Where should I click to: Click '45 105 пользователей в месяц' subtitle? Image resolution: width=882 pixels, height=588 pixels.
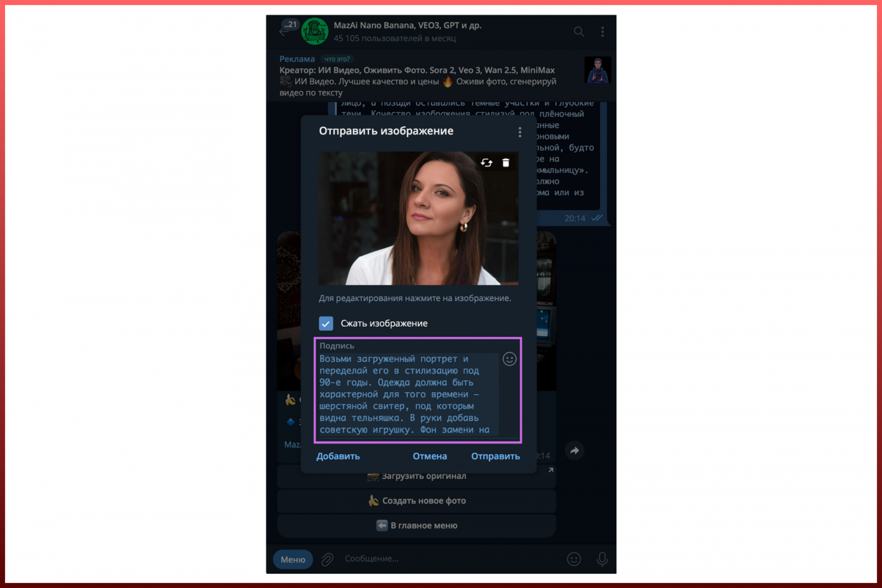(395, 39)
